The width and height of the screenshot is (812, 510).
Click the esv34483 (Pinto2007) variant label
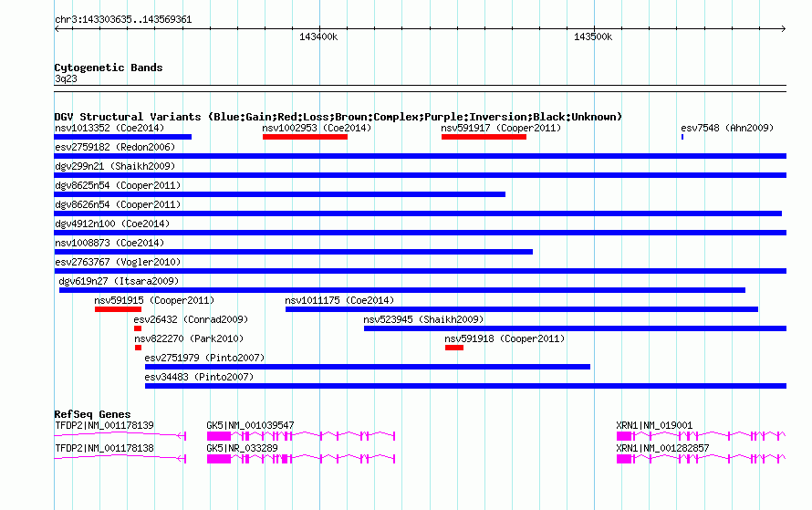(199, 377)
